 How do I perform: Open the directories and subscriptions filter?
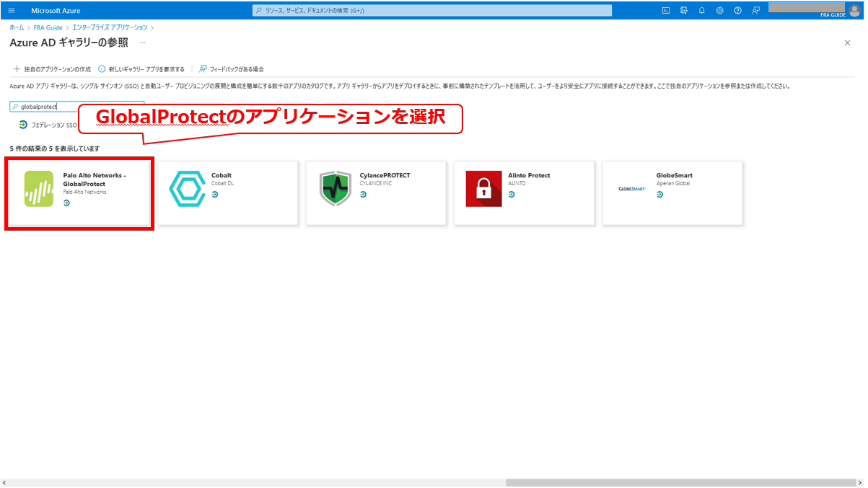(x=683, y=10)
